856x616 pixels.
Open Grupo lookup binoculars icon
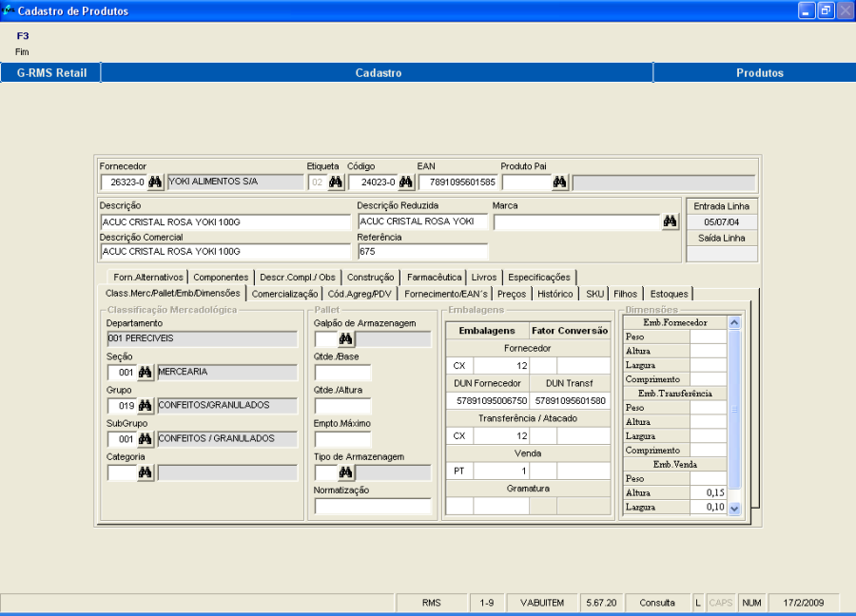pyautogui.click(x=145, y=405)
